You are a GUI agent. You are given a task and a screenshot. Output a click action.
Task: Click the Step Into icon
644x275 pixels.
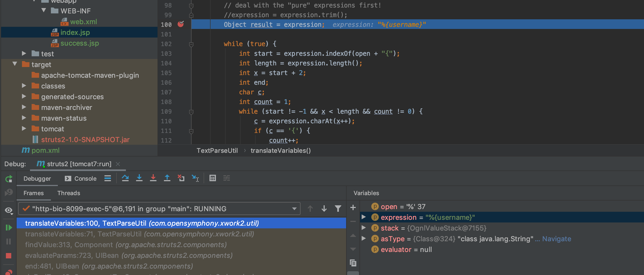139,178
